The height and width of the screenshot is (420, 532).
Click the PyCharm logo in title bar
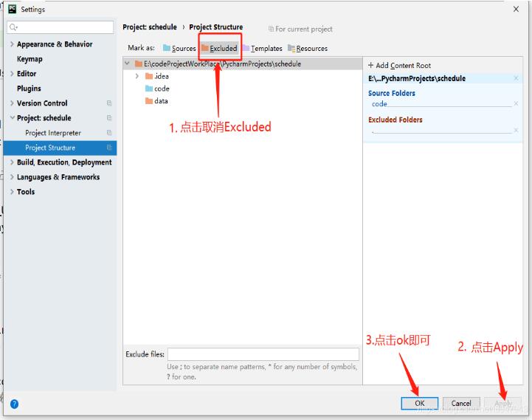click(13, 9)
